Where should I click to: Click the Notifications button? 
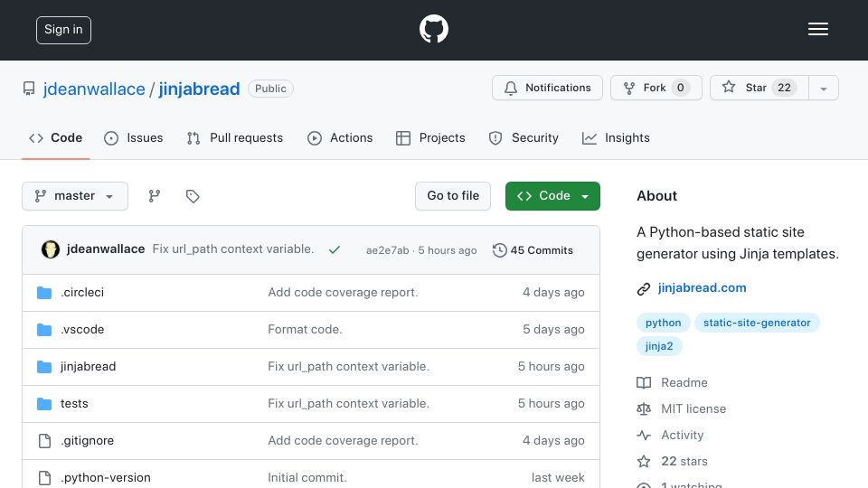point(547,88)
